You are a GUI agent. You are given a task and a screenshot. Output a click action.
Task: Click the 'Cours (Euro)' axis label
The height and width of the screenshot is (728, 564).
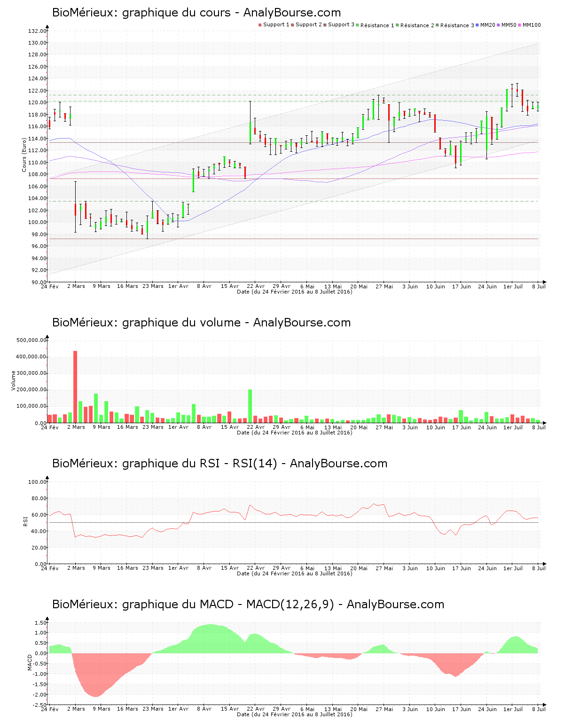pos(24,155)
